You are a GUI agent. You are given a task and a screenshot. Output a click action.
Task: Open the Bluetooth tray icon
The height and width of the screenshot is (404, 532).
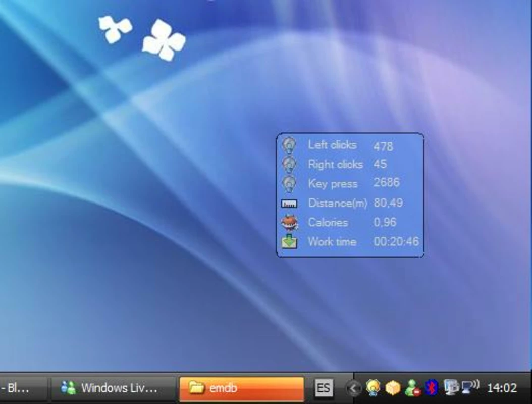431,387
